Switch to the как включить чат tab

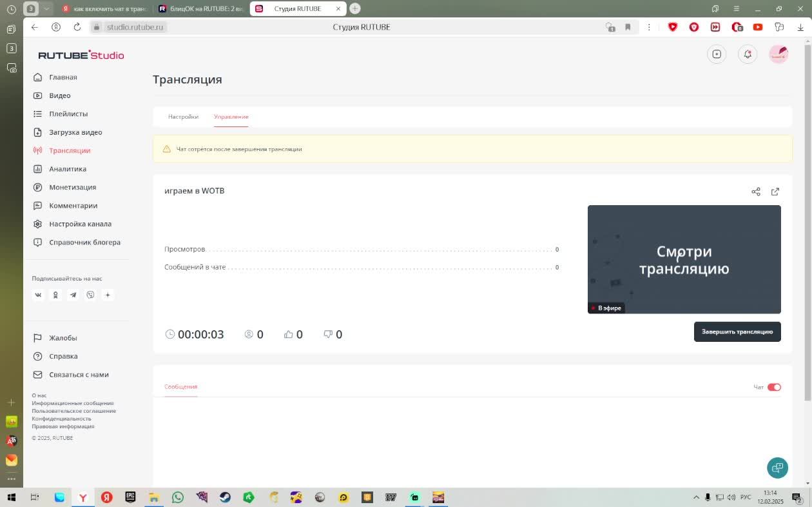click(105, 8)
